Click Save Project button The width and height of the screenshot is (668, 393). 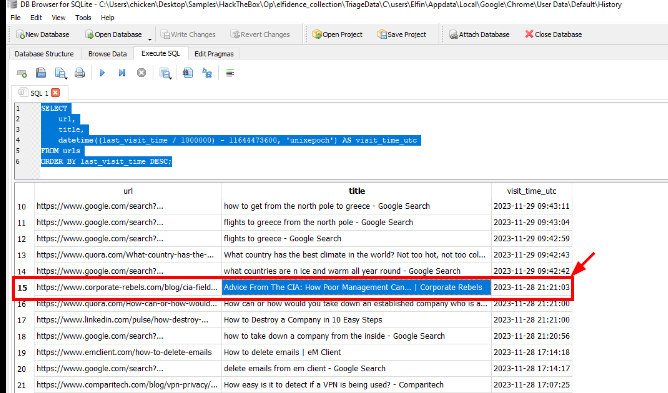pos(402,35)
